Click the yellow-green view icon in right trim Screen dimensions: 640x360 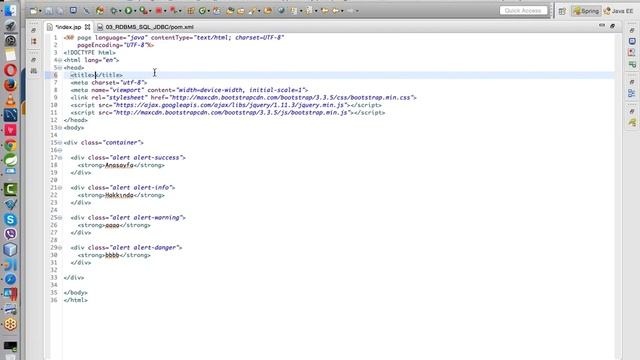tap(632, 122)
